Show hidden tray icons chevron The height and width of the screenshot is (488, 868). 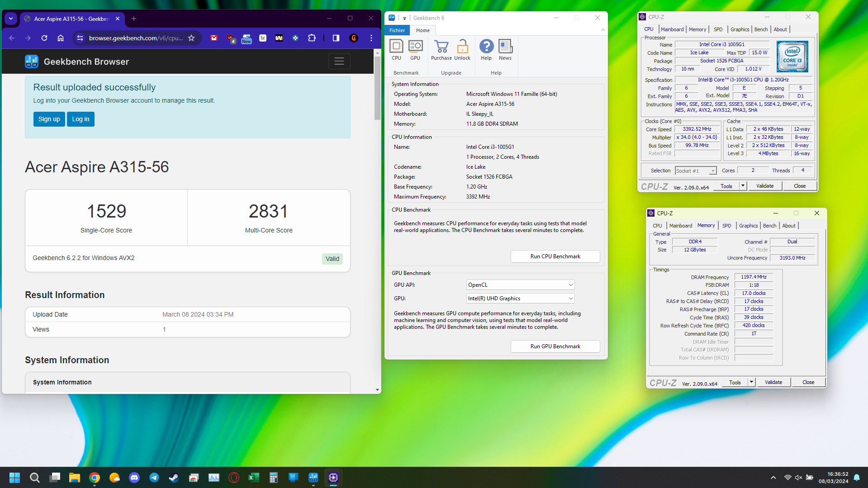773,478
